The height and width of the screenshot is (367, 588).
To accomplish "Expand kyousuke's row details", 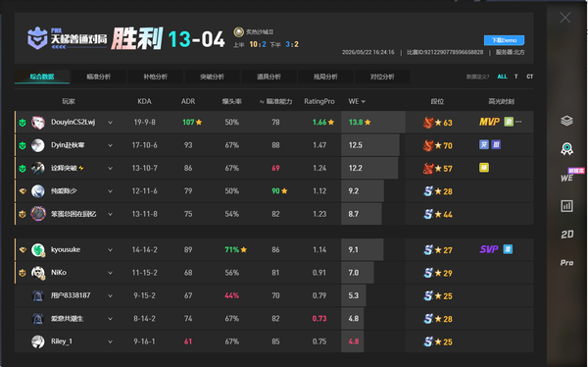I will pos(110,250).
